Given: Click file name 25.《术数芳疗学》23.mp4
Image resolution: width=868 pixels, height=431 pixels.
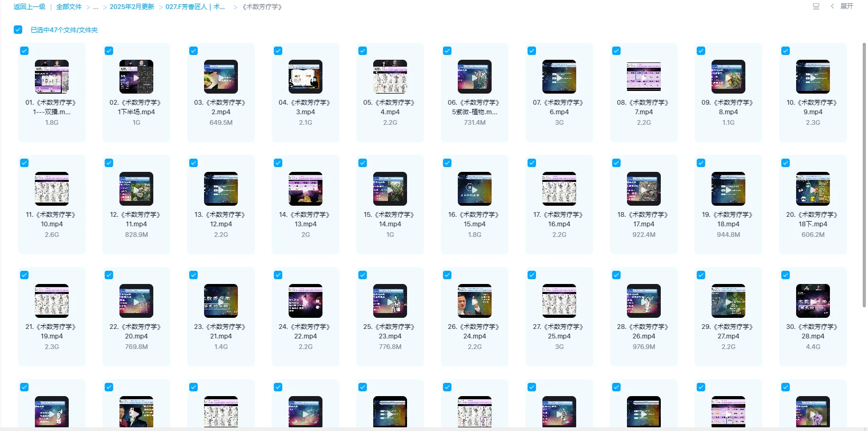Looking at the screenshot, I should click(390, 332).
